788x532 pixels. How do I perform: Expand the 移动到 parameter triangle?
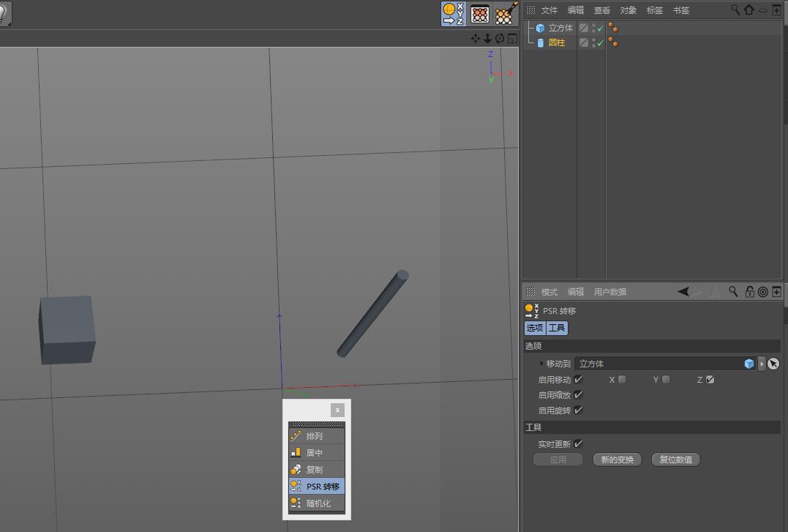pyautogui.click(x=541, y=363)
